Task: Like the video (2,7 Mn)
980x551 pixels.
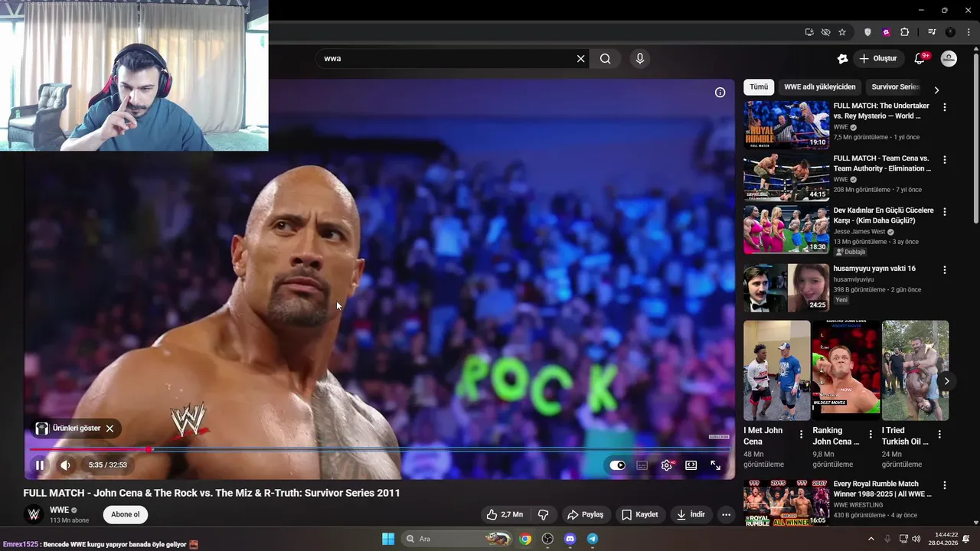Action: pyautogui.click(x=505, y=514)
